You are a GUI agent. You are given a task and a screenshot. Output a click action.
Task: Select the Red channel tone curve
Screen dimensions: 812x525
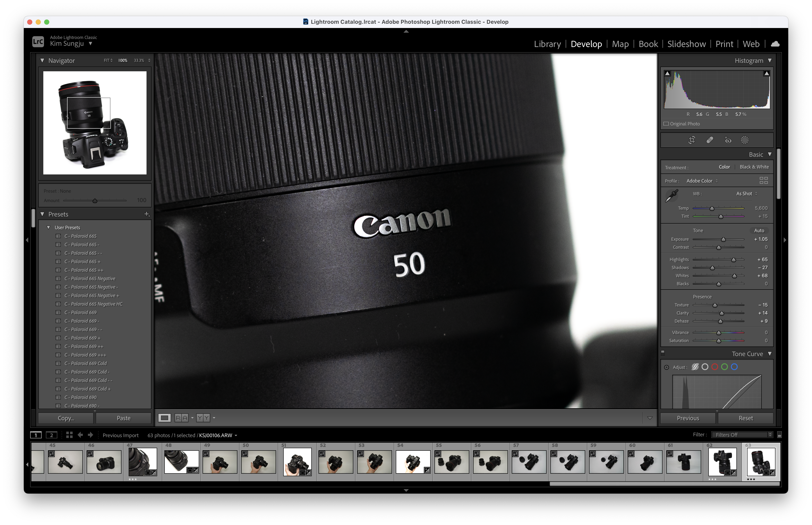(715, 367)
